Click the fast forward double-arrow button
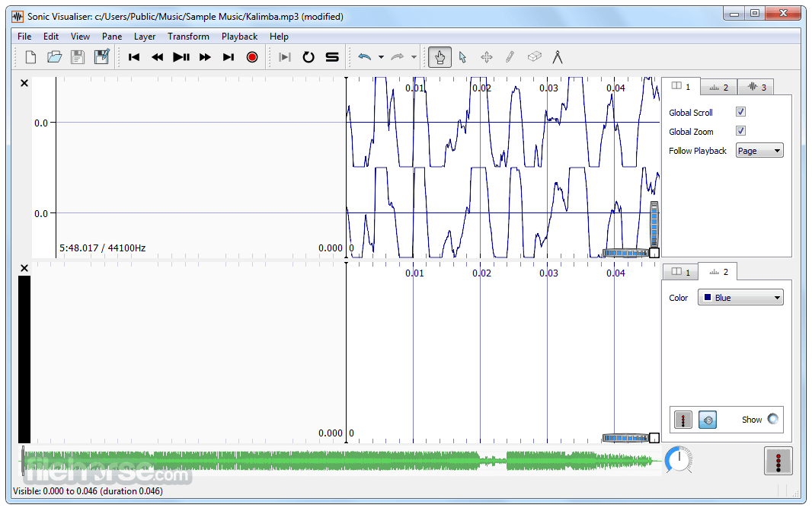 pyautogui.click(x=205, y=57)
